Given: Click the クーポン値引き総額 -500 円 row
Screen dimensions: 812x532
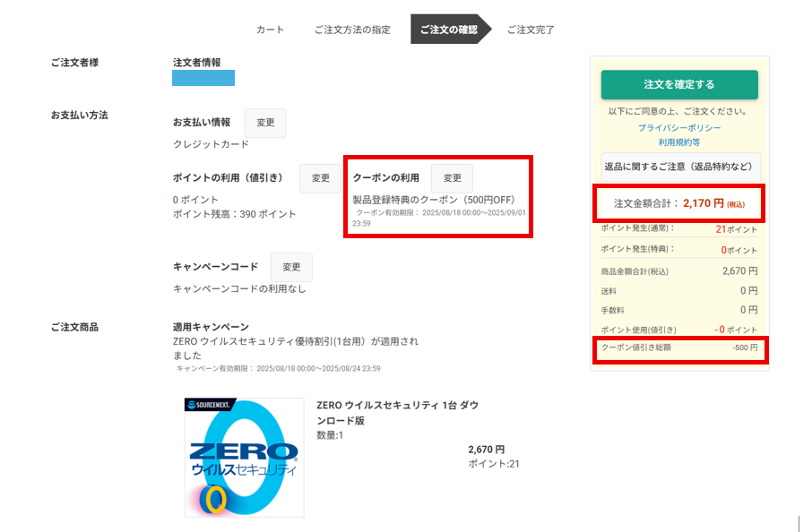Looking at the screenshot, I should pyautogui.click(x=679, y=348).
